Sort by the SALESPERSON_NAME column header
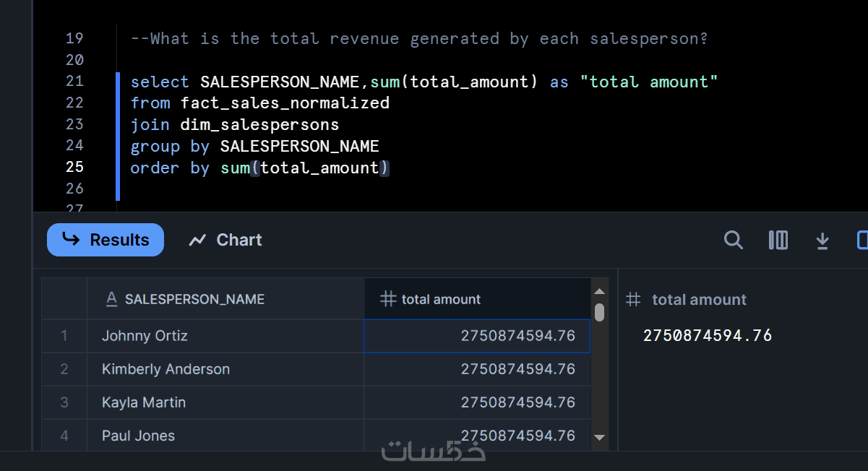 [x=194, y=299]
